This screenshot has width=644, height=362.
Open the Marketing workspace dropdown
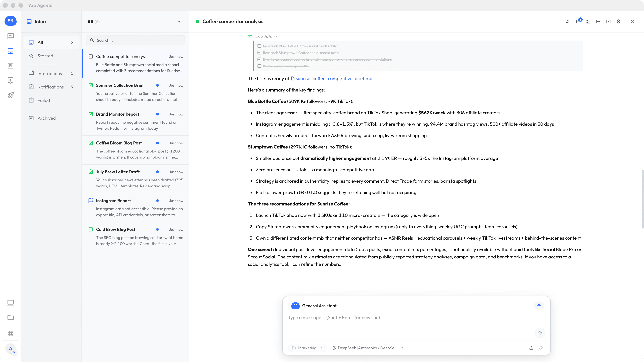point(307,348)
